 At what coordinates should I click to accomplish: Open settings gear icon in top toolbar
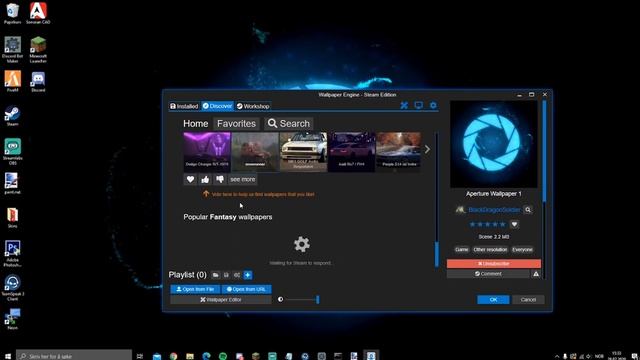433,106
